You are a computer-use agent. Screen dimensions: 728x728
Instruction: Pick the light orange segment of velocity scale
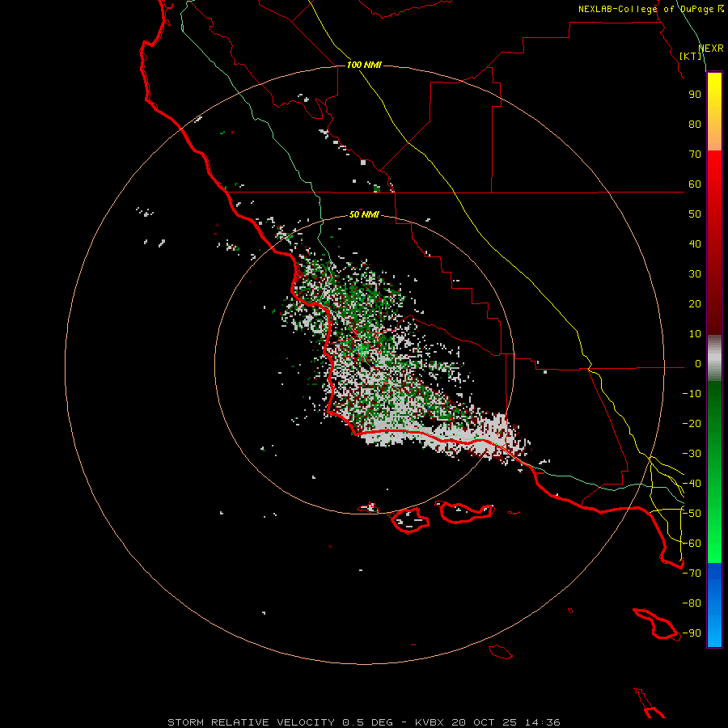[714, 138]
